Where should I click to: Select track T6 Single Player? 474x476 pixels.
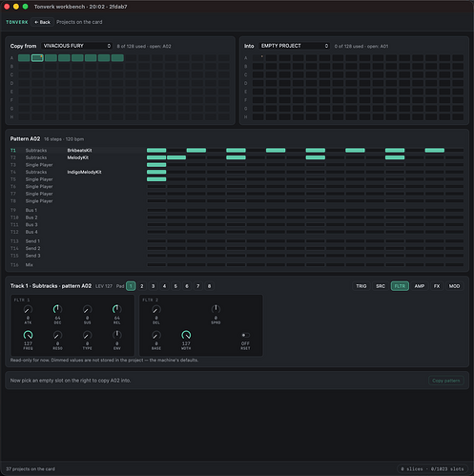coord(237,187)
